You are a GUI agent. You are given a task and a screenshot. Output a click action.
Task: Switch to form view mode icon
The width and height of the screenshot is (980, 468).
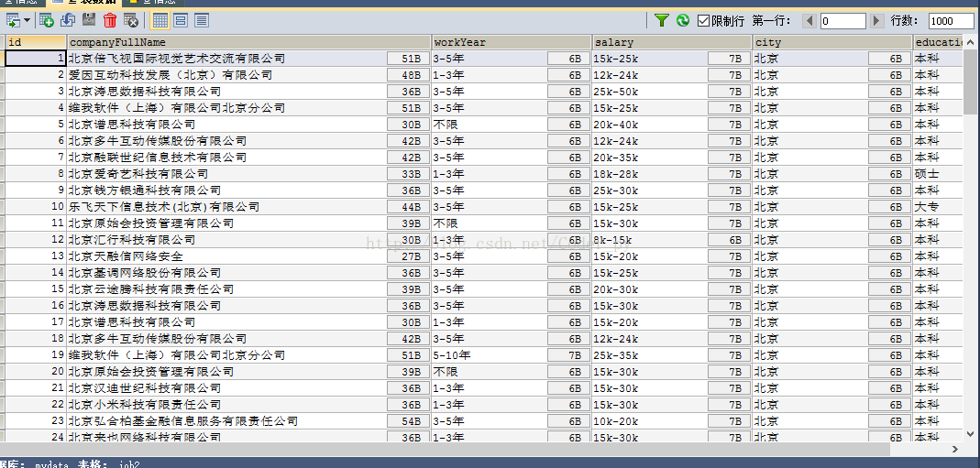pos(181,20)
